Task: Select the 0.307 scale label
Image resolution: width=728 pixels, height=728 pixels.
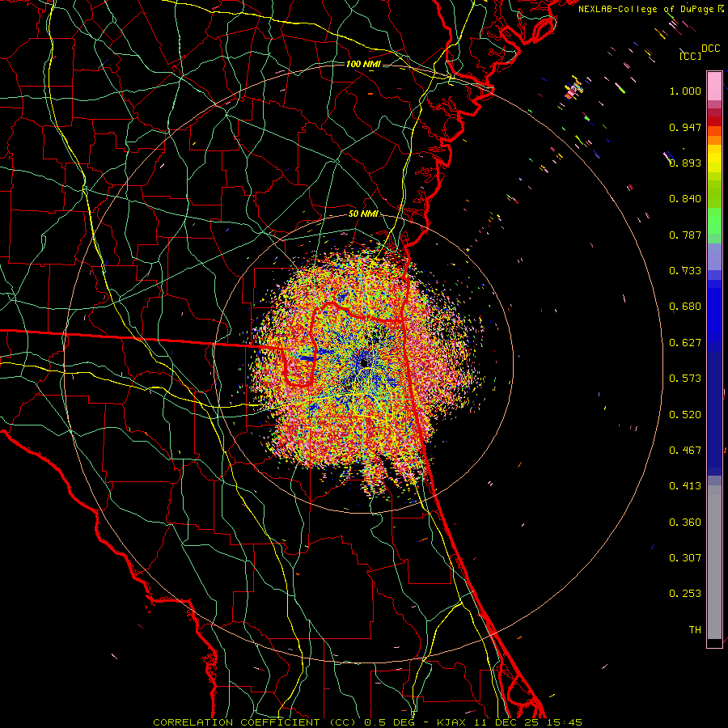Action: point(685,558)
